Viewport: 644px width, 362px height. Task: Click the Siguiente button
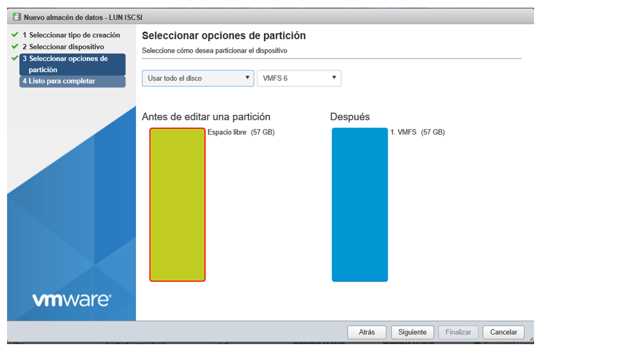coord(412,332)
